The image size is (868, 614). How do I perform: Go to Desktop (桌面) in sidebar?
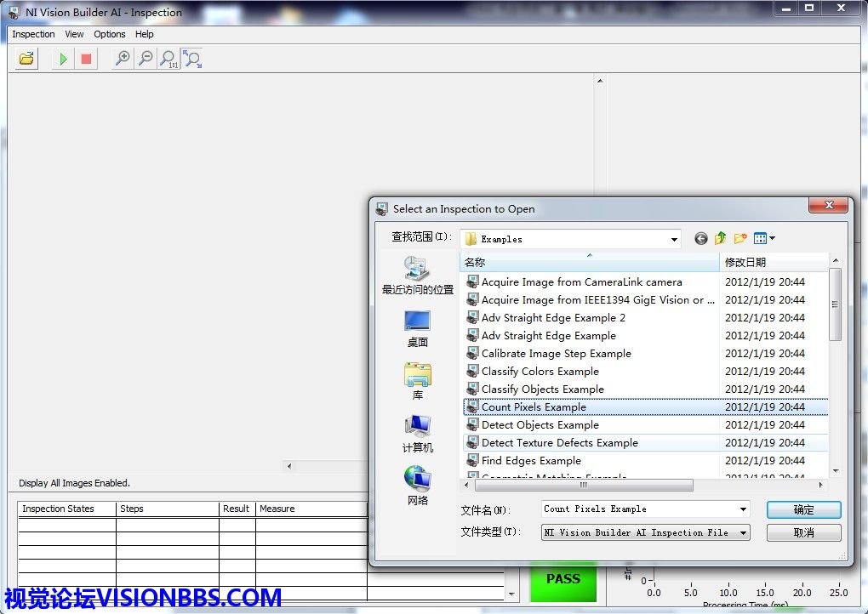click(417, 328)
